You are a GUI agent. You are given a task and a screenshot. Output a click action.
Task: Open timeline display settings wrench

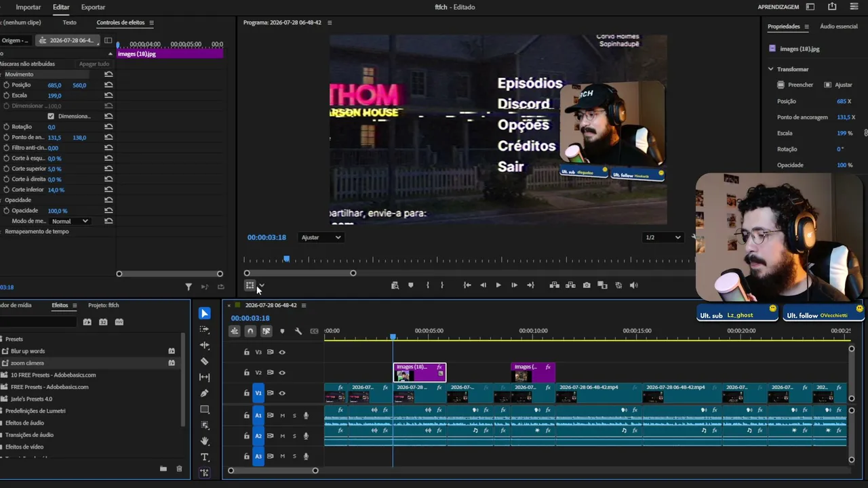pyautogui.click(x=298, y=331)
